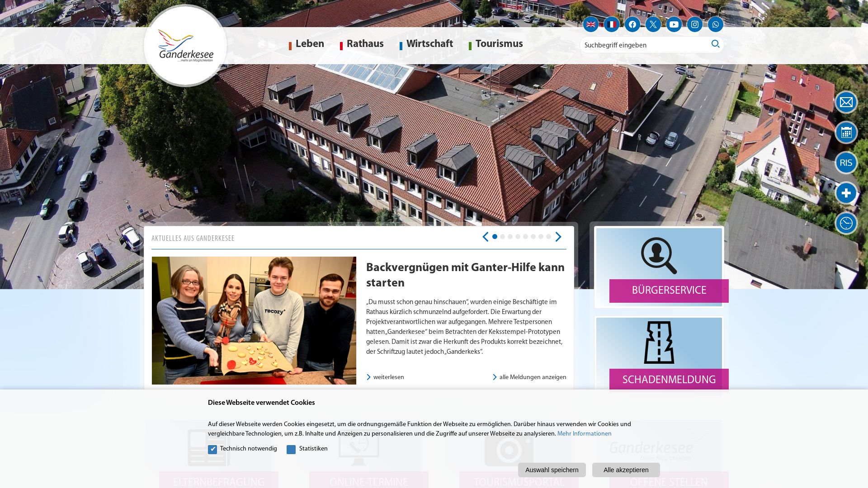Screen dimensions: 868x488
Task: Open the plus sidebar icon
Action: click(846, 193)
